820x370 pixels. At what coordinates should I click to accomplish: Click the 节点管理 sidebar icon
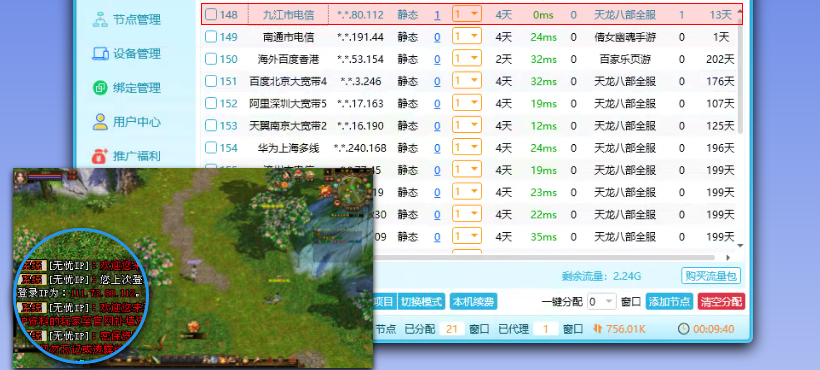(x=99, y=19)
